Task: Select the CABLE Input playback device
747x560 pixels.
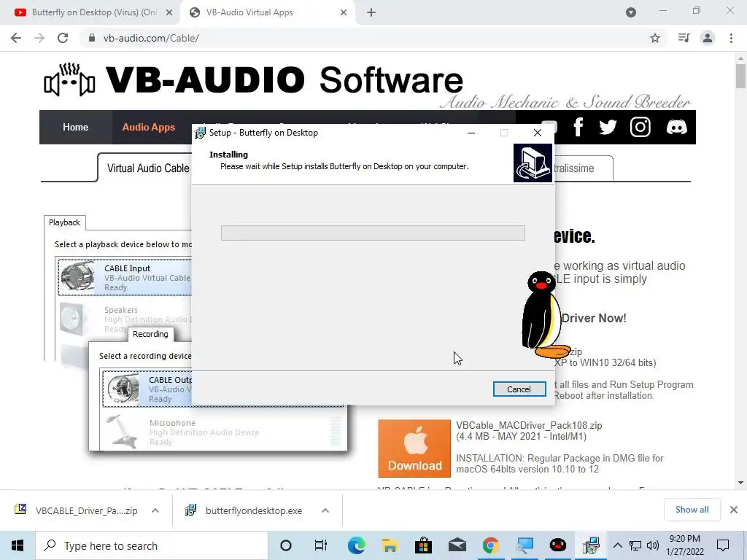Action: coord(125,277)
